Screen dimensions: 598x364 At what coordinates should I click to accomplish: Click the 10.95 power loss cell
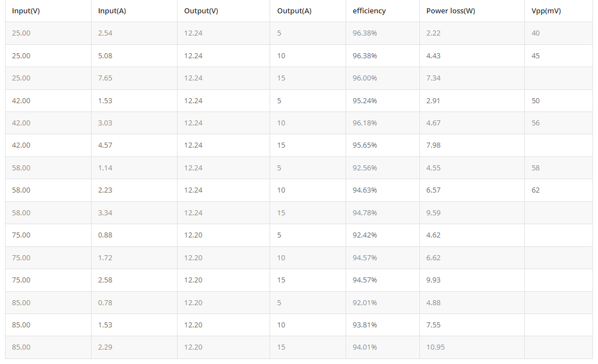coord(435,347)
